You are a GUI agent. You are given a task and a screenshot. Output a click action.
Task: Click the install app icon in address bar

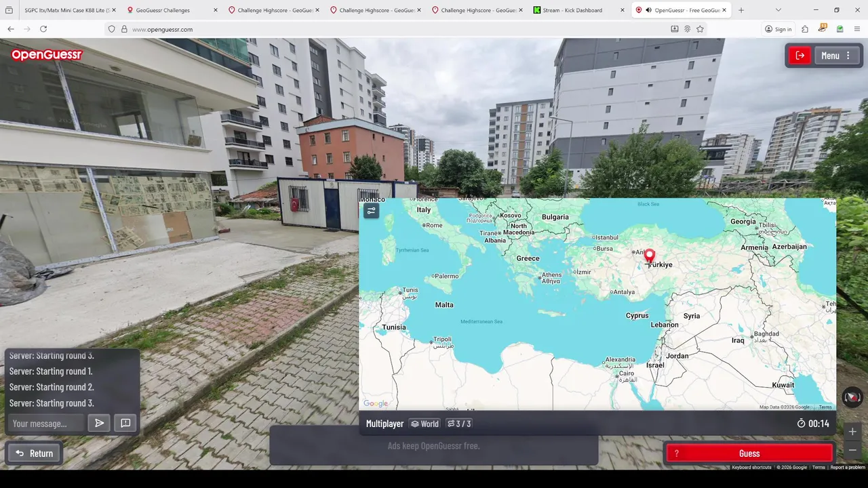coord(674,29)
